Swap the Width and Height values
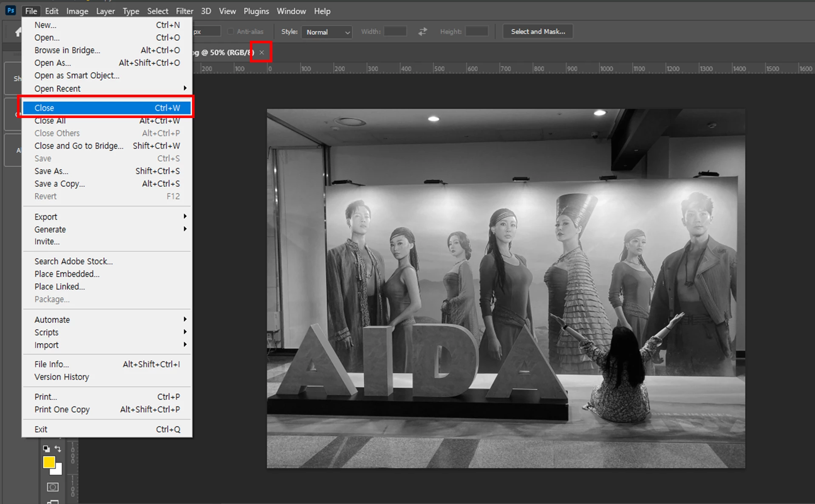This screenshot has width=815, height=504. coord(422,31)
